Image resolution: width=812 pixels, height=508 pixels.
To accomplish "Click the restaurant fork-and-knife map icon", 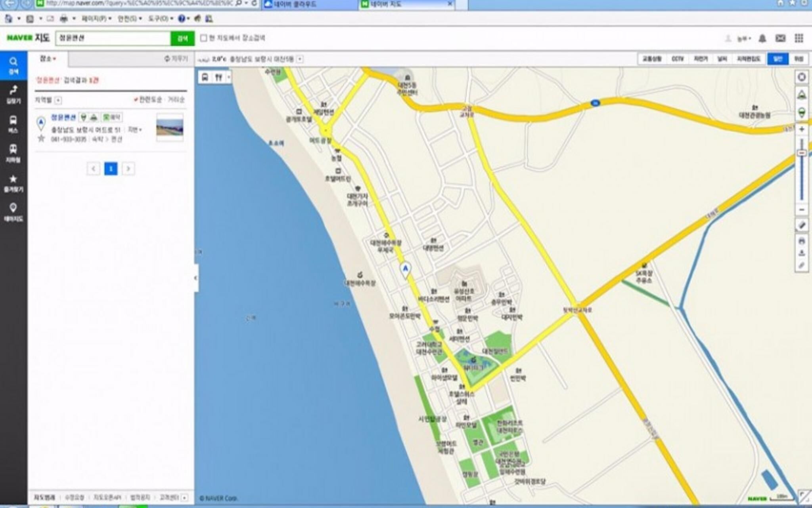I will point(218,77).
